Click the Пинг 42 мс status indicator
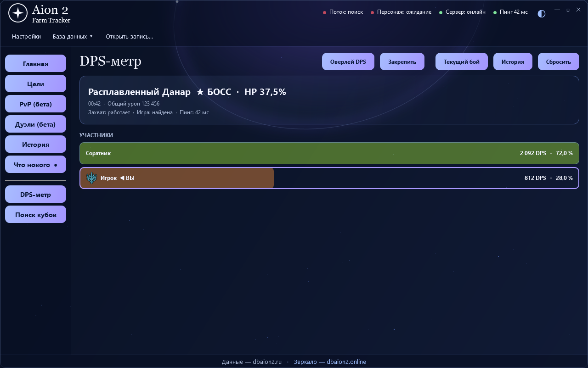Viewport: 588px width, 368px height. pyautogui.click(x=510, y=12)
